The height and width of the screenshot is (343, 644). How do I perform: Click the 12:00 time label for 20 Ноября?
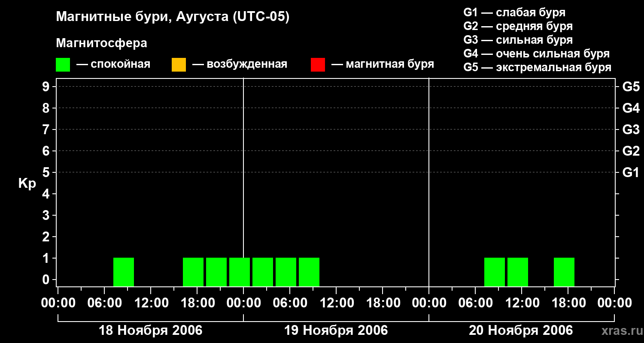point(522,303)
